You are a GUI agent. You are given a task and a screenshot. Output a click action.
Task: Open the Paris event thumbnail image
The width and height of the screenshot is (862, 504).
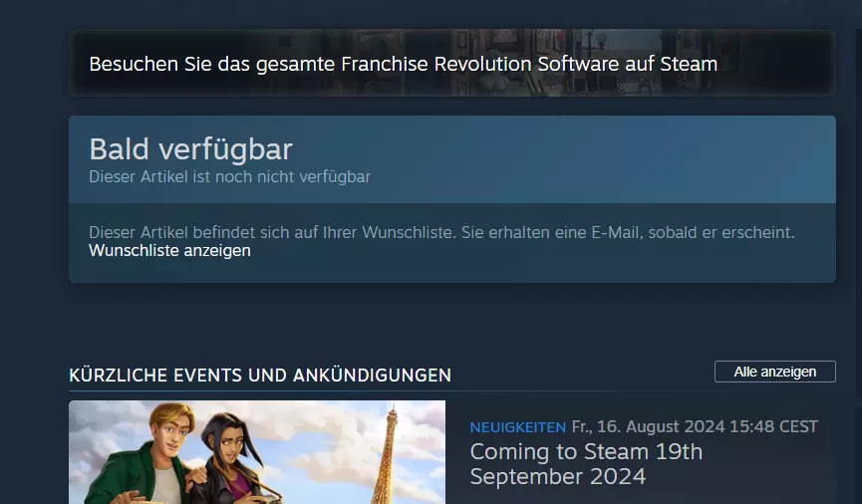(x=257, y=452)
